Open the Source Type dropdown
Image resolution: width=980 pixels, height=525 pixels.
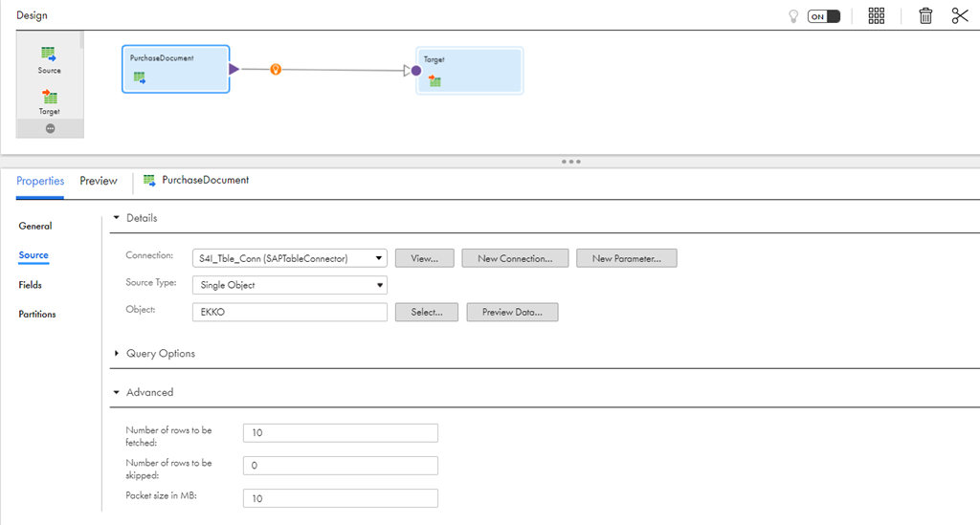(290, 285)
